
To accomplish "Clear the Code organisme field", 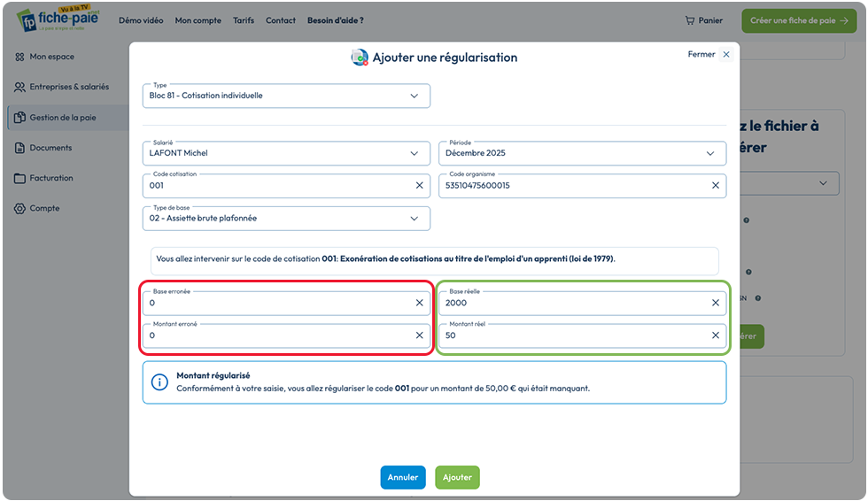I will coord(716,185).
